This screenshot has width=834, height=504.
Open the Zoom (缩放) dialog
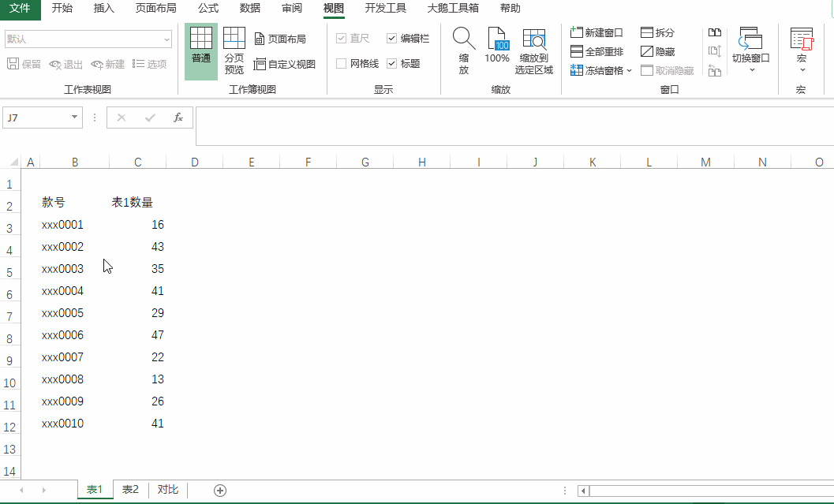click(x=464, y=51)
